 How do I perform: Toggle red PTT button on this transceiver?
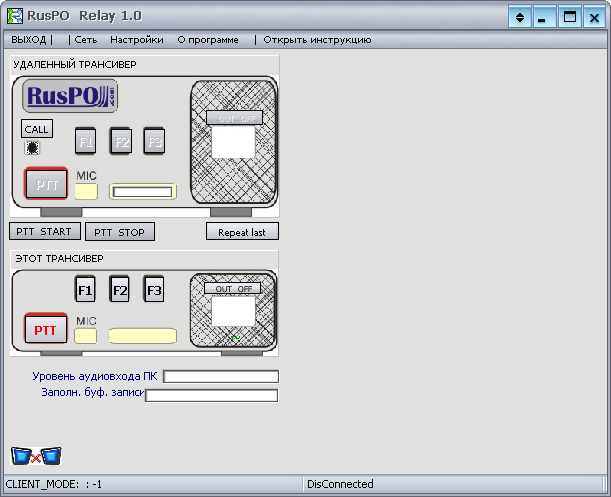click(x=45, y=329)
